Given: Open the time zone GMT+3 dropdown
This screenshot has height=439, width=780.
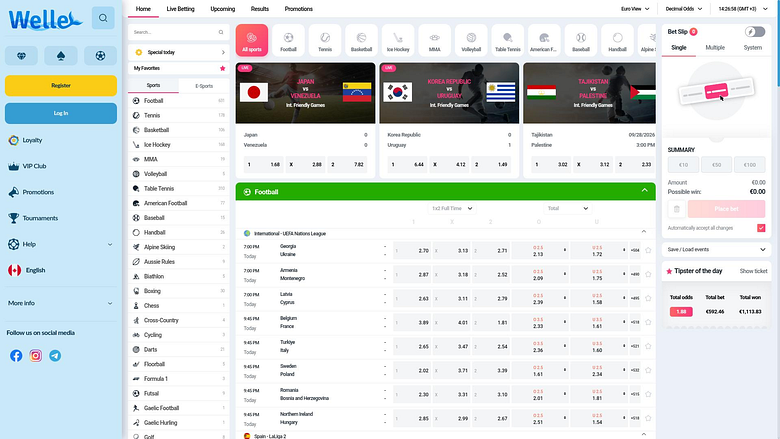Looking at the screenshot, I should 743,9.
